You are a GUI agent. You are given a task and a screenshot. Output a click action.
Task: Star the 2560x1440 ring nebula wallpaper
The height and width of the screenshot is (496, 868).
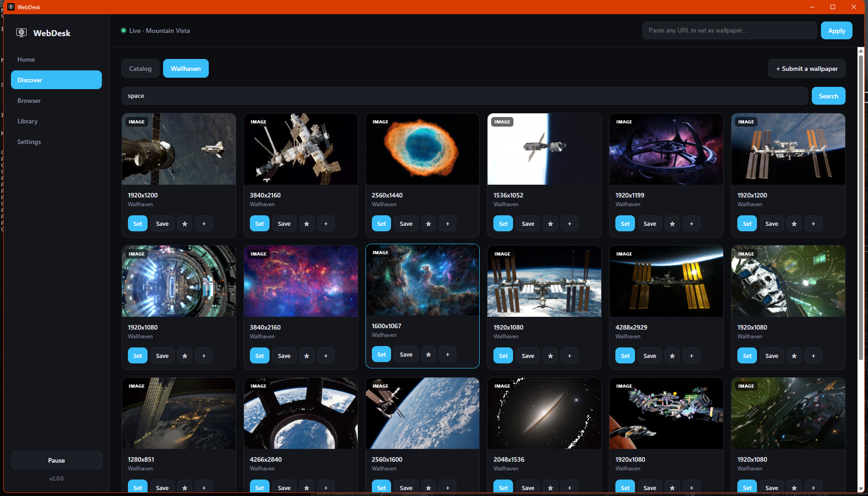click(x=429, y=224)
